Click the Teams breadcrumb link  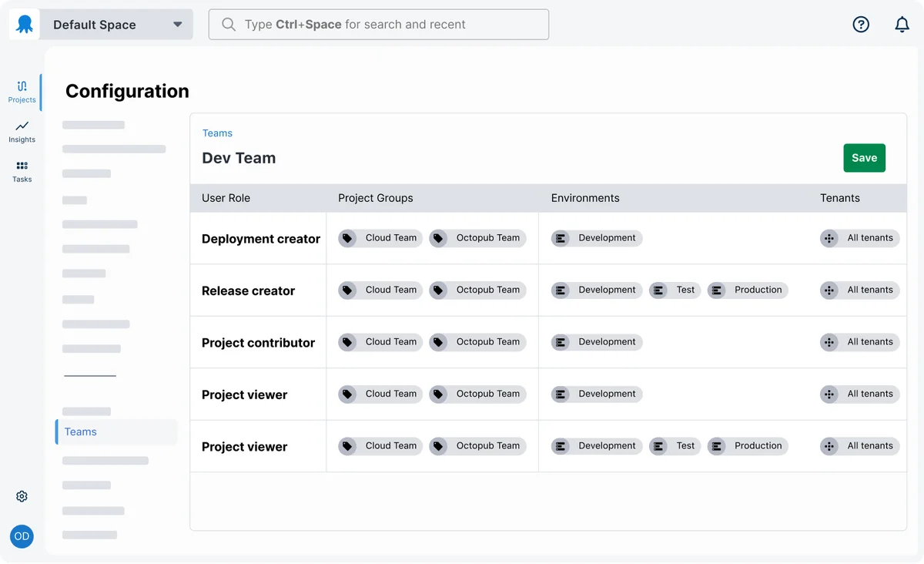[217, 133]
